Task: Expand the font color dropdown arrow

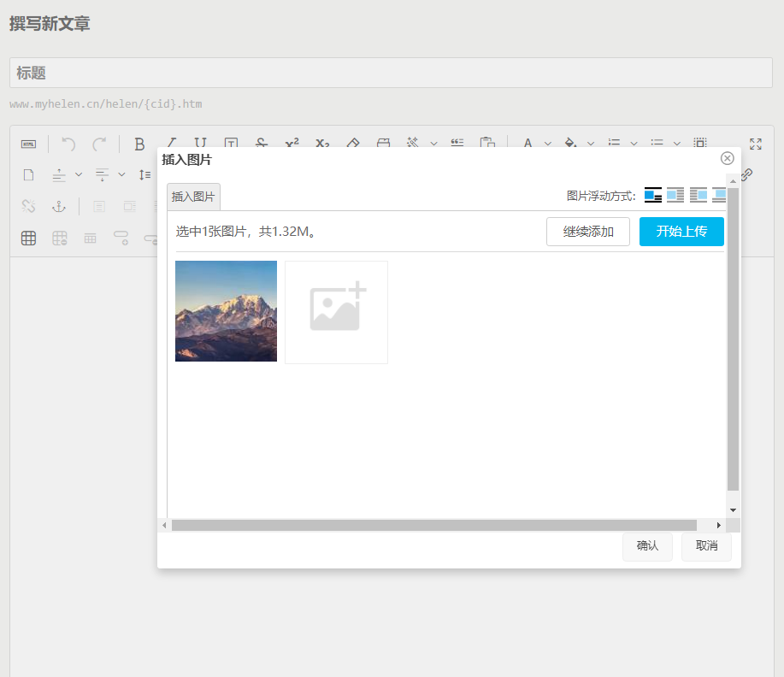Action: pos(548,144)
